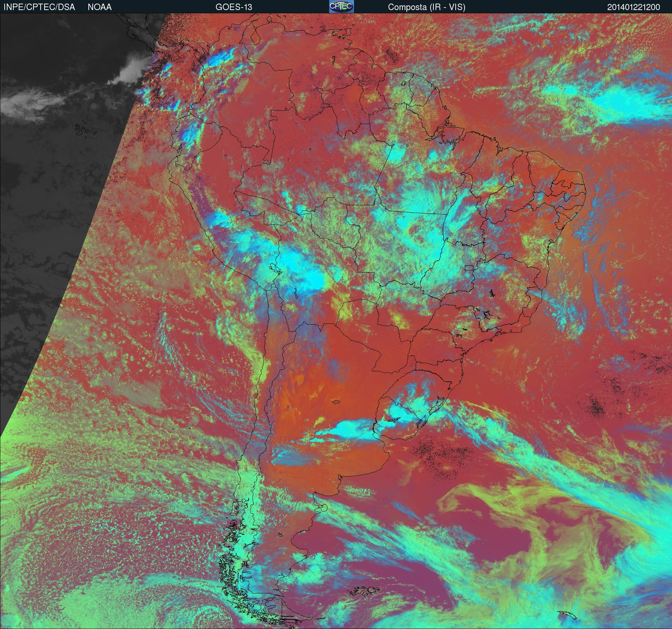Click the INPE/CPTEC/DSA header text
The width and height of the screenshot is (672, 629).
point(39,7)
